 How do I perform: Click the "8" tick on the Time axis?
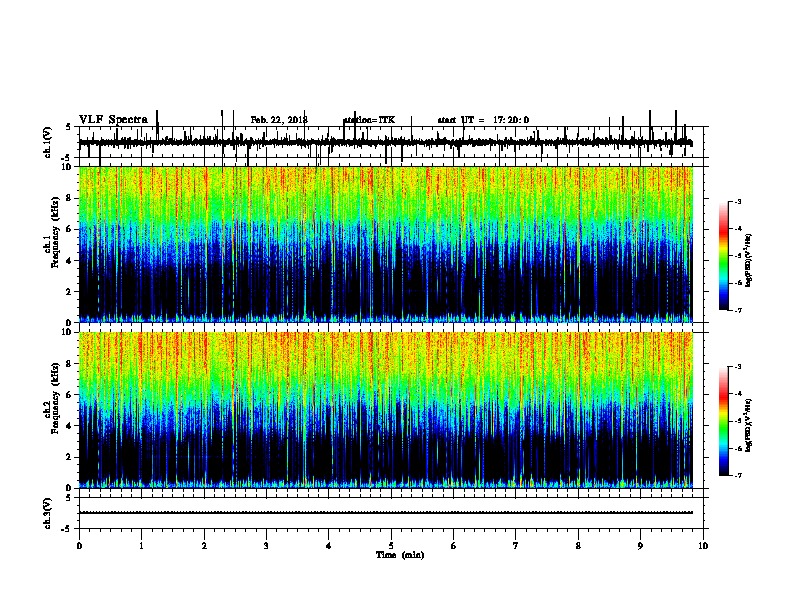pyautogui.click(x=578, y=546)
